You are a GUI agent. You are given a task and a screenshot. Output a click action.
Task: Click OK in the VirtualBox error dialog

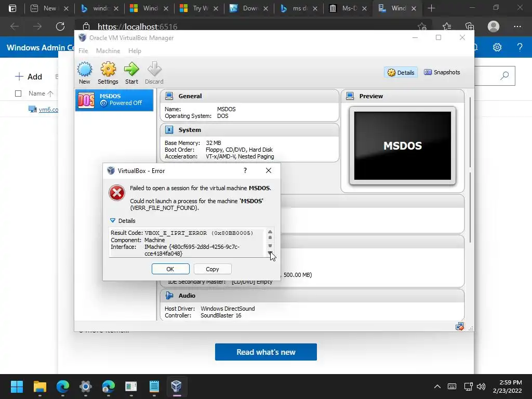click(x=170, y=269)
